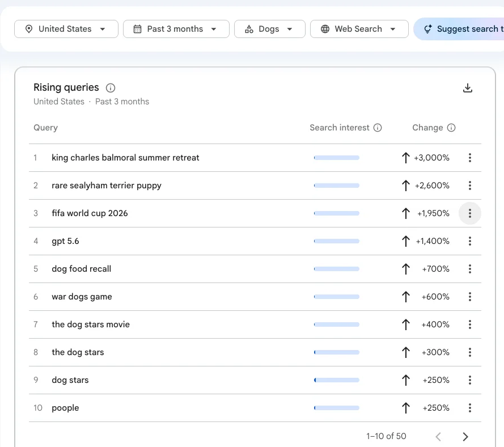Open more options for the dog stars movie

469,324
